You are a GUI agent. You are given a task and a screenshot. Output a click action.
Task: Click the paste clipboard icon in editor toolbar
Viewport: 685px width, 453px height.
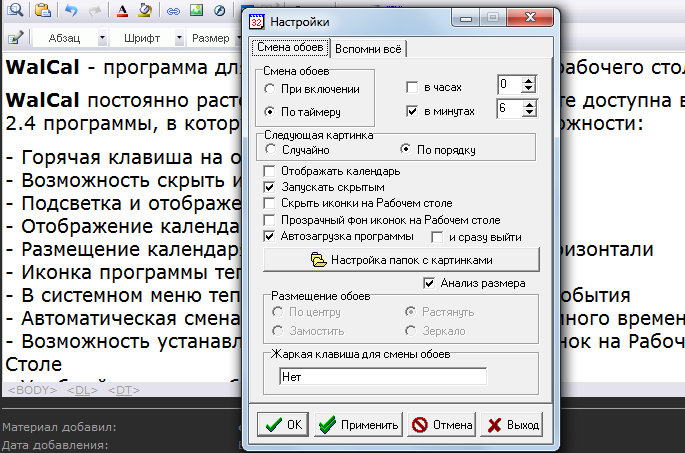point(43,10)
